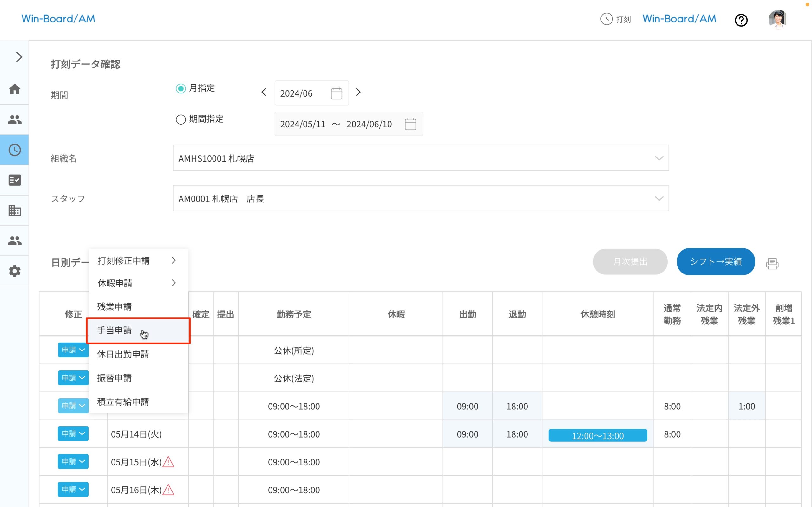Open the スタッフ dropdown

point(420,198)
